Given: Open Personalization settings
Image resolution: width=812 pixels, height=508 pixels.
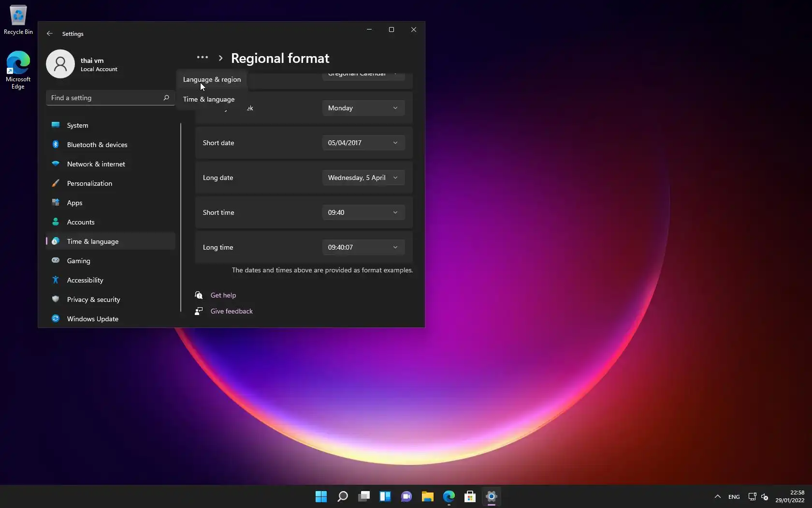Looking at the screenshot, I should coord(111,183).
